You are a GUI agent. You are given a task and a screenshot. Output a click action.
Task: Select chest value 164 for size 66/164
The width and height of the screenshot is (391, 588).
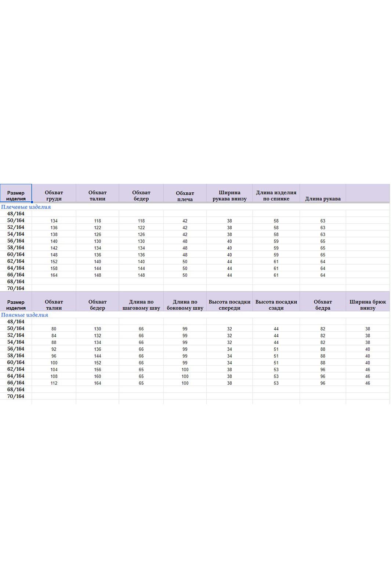(54, 275)
